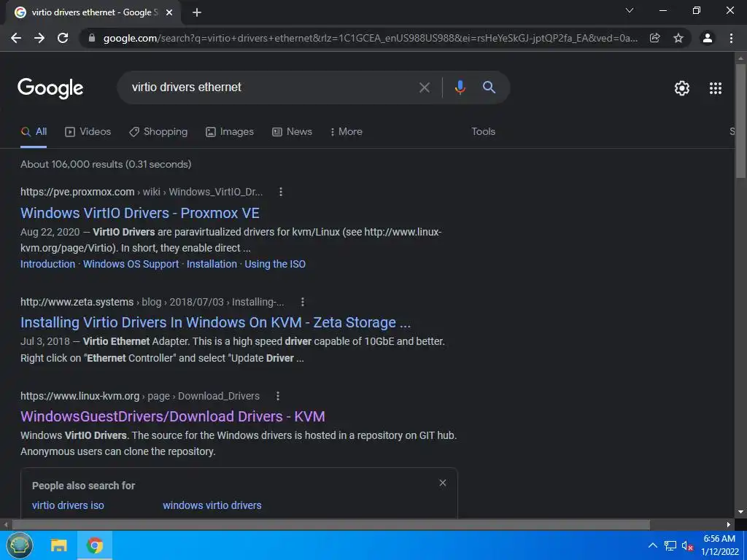This screenshot has width=747, height=560.
Task: Open the Using the ISO sitelink
Action: 275,264
